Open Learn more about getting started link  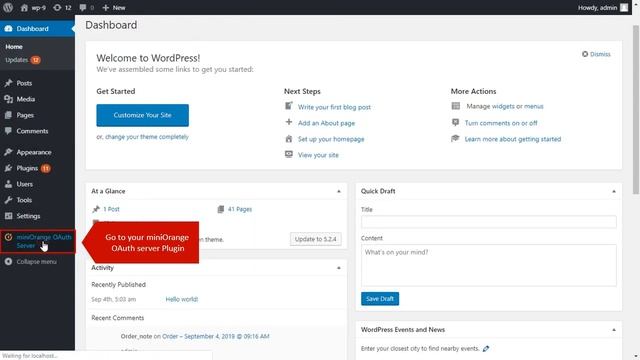[513, 139]
